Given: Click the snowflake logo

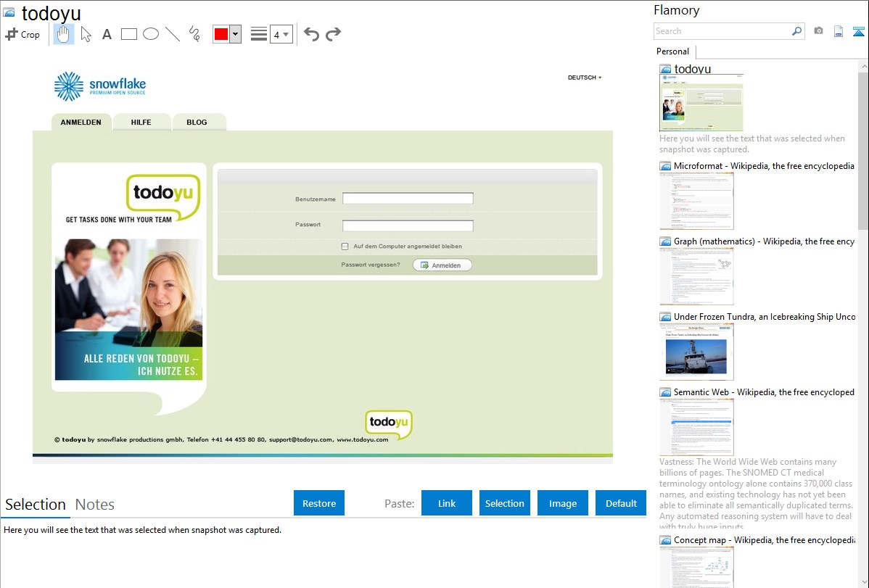Looking at the screenshot, I should coord(100,86).
